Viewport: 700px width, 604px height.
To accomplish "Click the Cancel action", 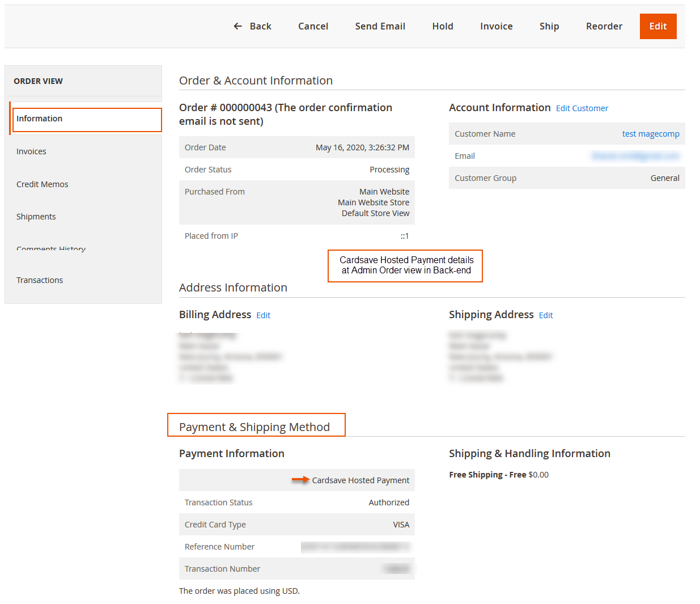I will tap(312, 26).
